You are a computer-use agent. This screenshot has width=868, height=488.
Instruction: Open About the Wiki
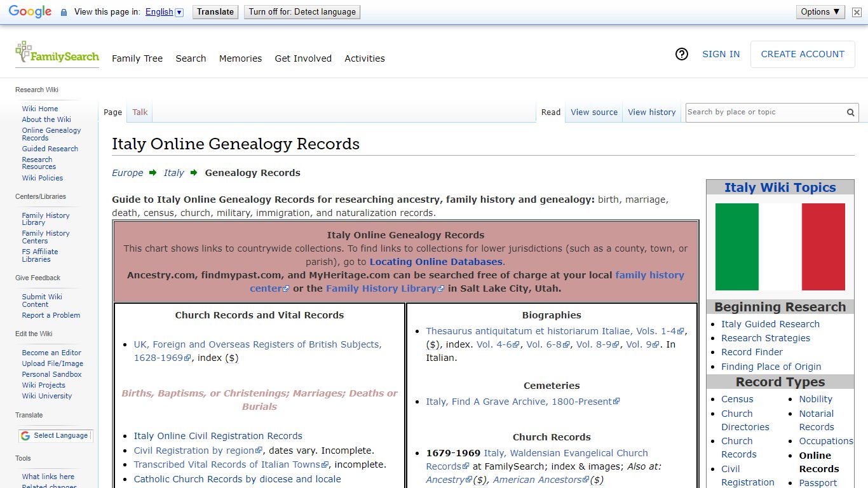pyautogui.click(x=46, y=119)
